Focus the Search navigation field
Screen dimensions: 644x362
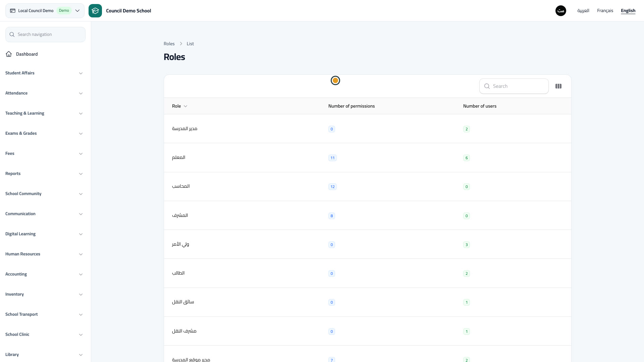pos(45,35)
